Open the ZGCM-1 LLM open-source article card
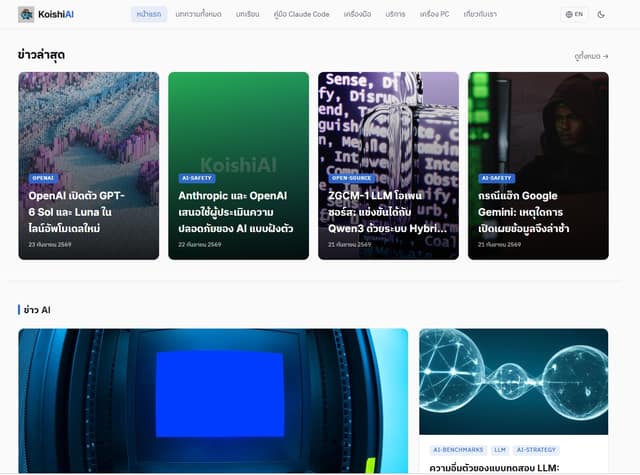This screenshot has height=475, width=640. (388, 166)
